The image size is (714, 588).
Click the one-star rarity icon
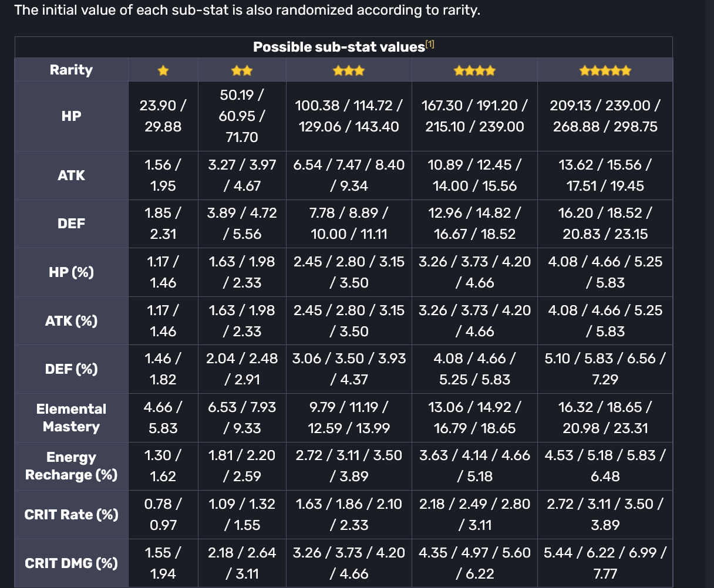point(163,71)
